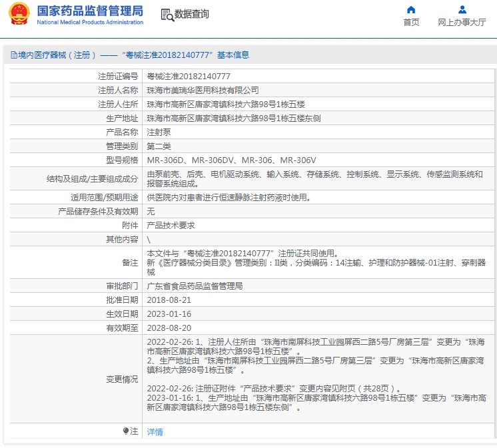Image resolution: width=497 pixels, height=448 pixels.
Task: Click the 产品名称 label
Action: pyautogui.click(x=122, y=132)
